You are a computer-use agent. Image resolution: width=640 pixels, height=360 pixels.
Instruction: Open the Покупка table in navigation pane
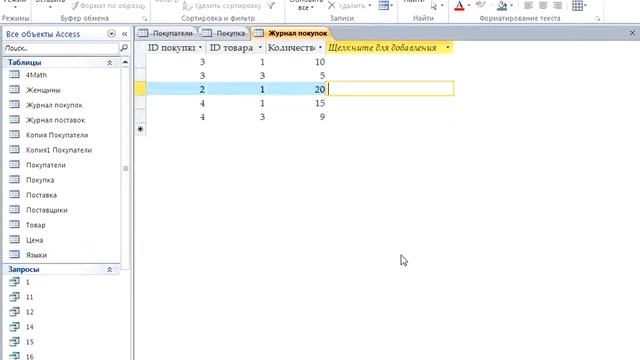(40, 180)
